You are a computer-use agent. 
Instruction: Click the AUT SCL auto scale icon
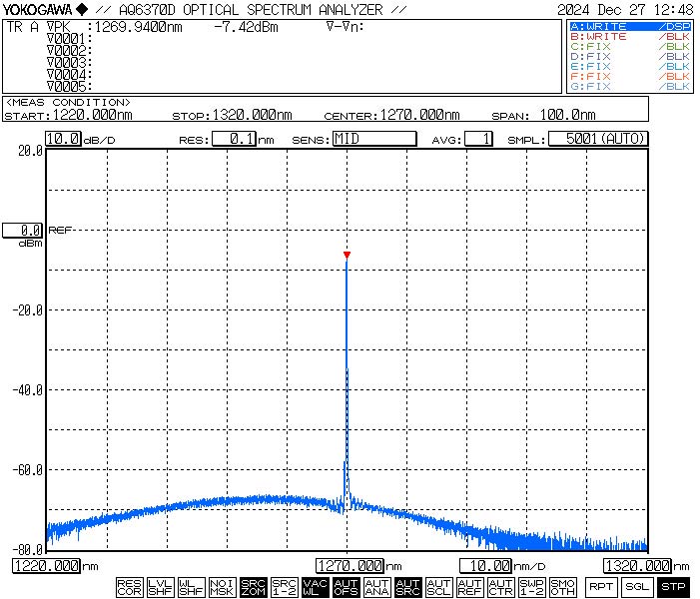tap(438, 587)
